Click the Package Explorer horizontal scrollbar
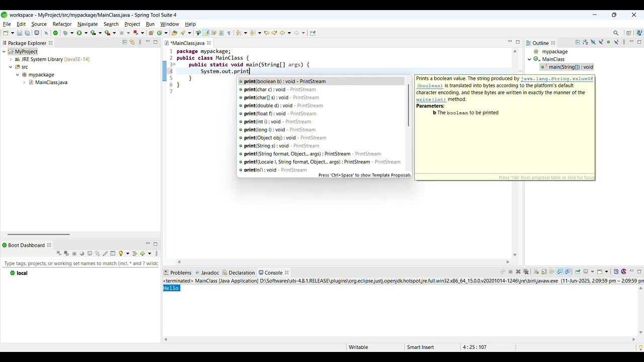 [39, 234]
